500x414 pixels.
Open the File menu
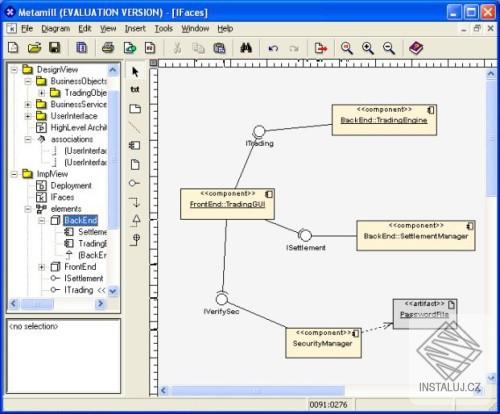[x=27, y=29]
